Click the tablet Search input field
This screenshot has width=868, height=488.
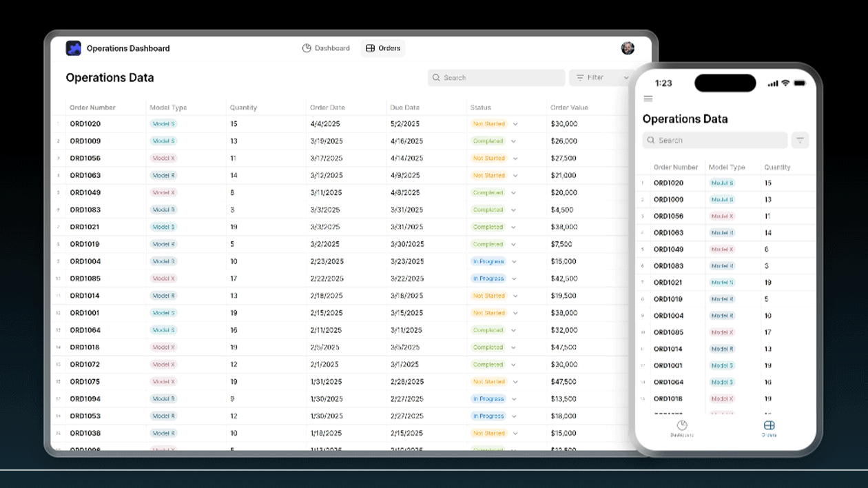(x=496, y=78)
